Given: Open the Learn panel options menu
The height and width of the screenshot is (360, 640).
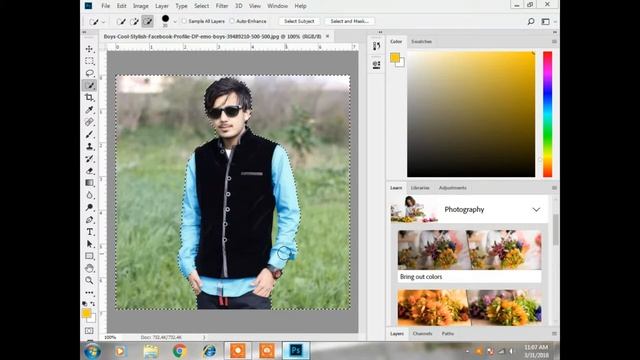Looking at the screenshot, I should pyautogui.click(x=554, y=188).
